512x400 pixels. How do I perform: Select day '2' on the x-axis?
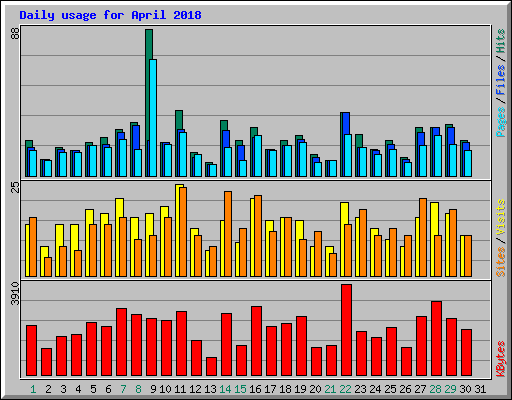tap(48, 389)
